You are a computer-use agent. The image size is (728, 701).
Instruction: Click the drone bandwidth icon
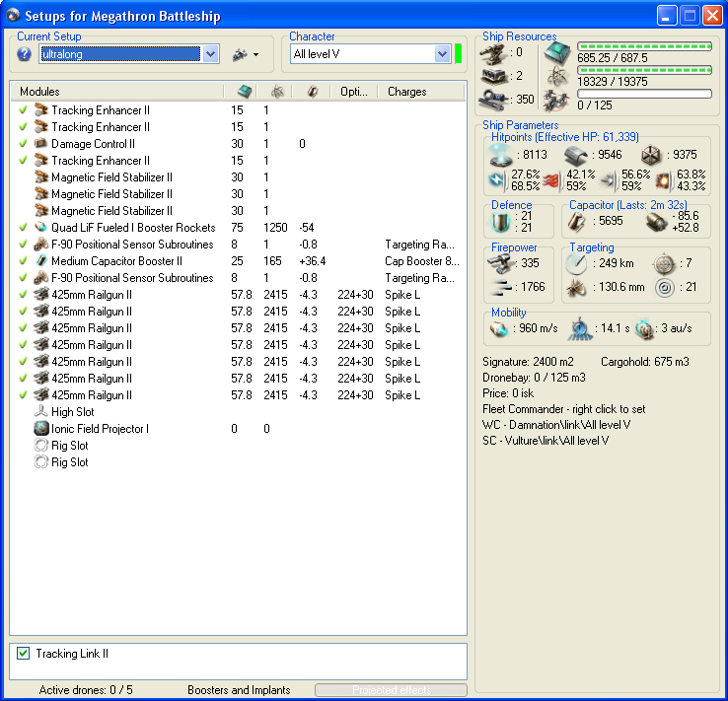(556, 100)
